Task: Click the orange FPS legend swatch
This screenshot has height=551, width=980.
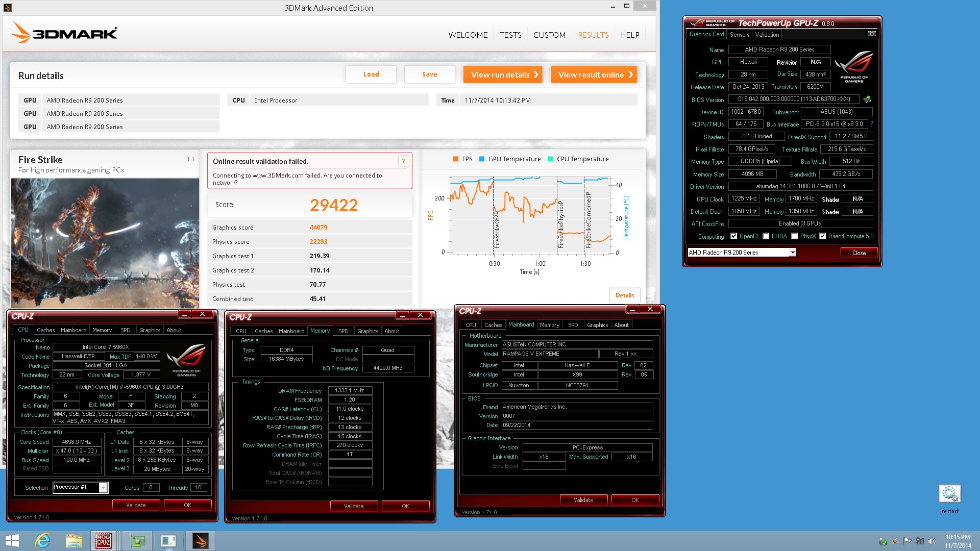Action: coord(456,159)
